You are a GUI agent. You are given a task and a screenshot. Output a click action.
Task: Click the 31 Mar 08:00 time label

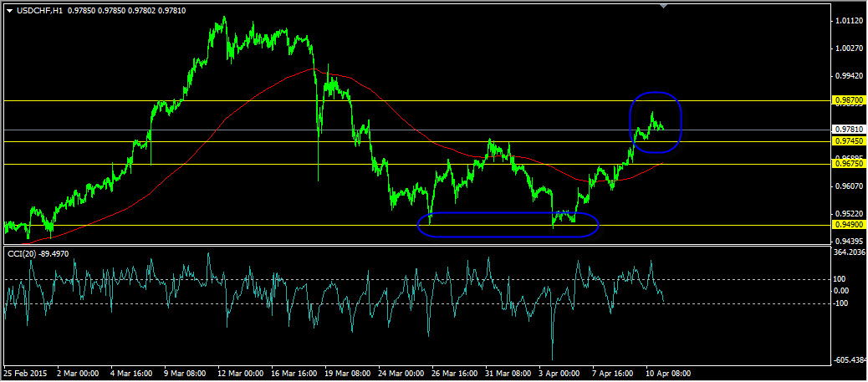(507, 374)
